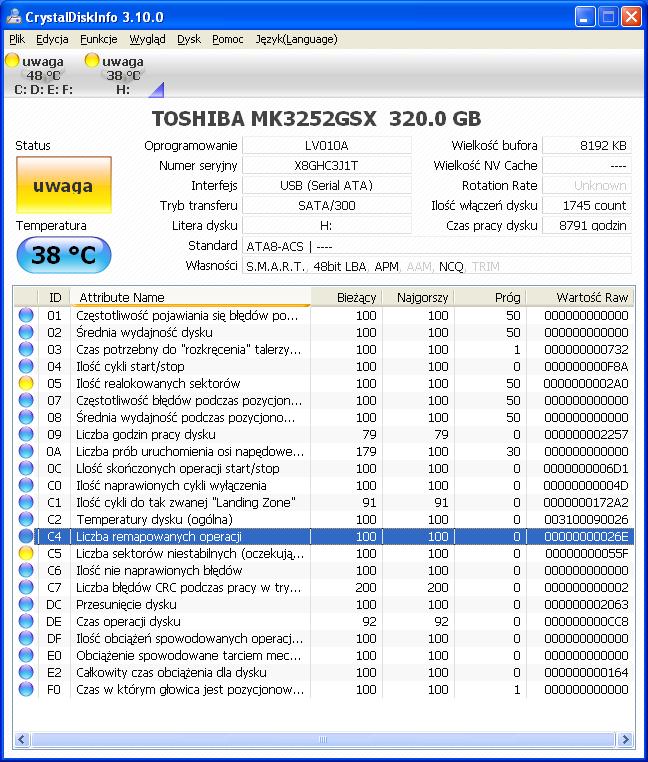Open the Dysk menu
Screen dimensions: 648x762
[x=189, y=39]
